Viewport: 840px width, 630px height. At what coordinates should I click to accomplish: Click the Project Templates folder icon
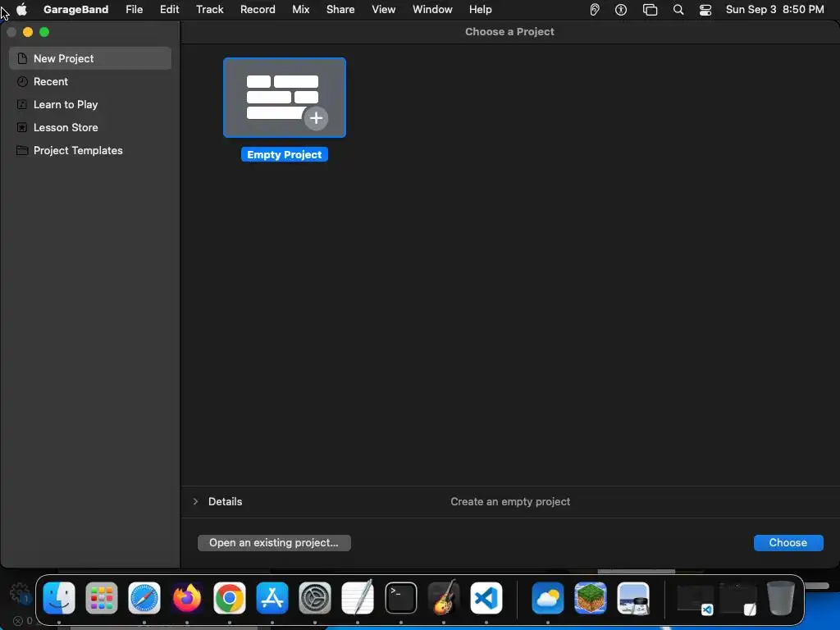pos(22,151)
